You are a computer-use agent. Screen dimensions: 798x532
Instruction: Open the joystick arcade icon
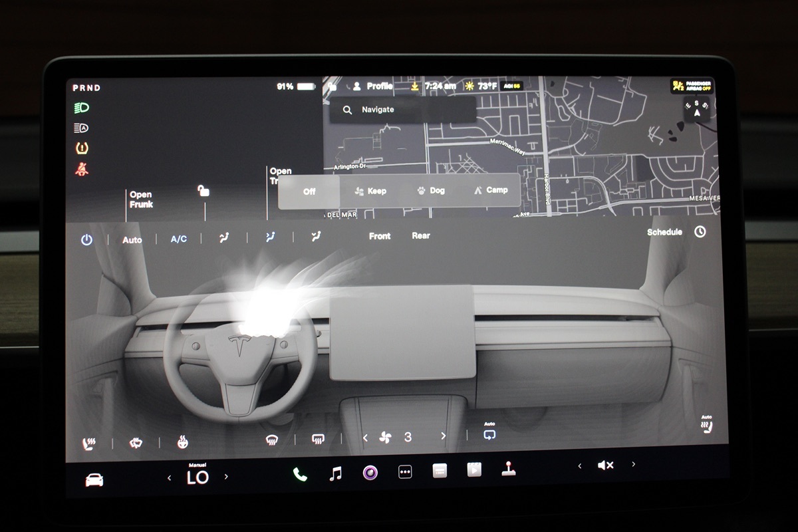tap(509, 469)
